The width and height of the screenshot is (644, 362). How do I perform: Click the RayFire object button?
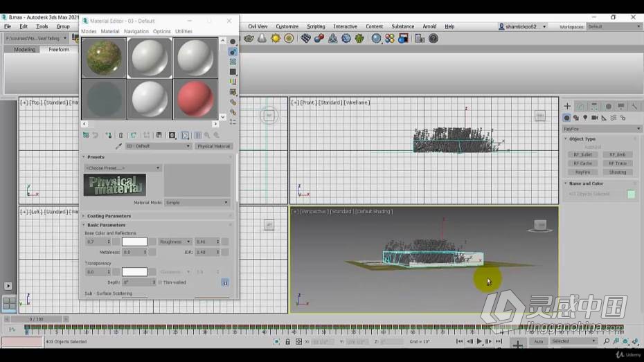click(x=583, y=172)
